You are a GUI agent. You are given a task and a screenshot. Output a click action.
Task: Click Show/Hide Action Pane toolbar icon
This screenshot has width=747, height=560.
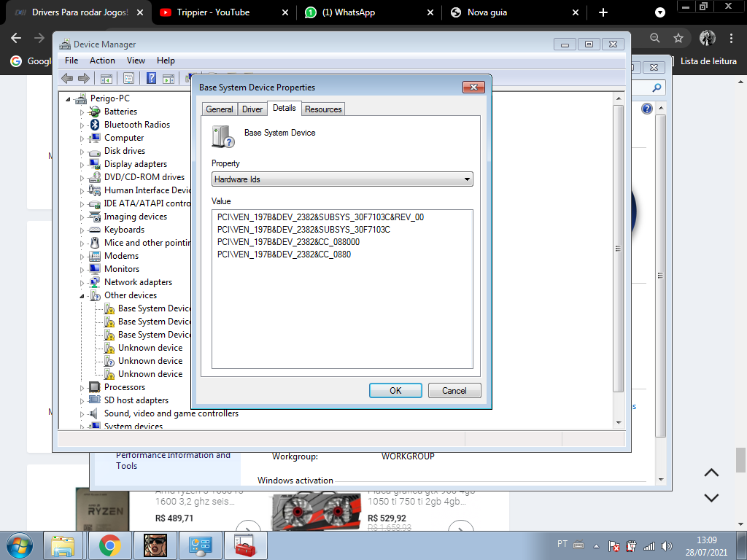pyautogui.click(x=169, y=79)
